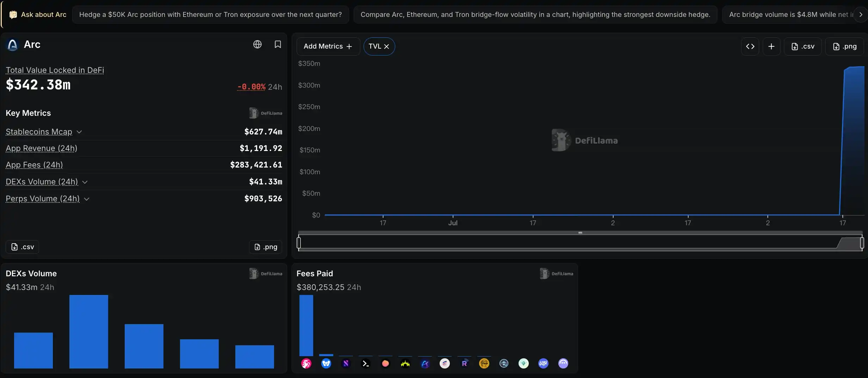Click the $342.38m TVL value

pyautogui.click(x=38, y=85)
